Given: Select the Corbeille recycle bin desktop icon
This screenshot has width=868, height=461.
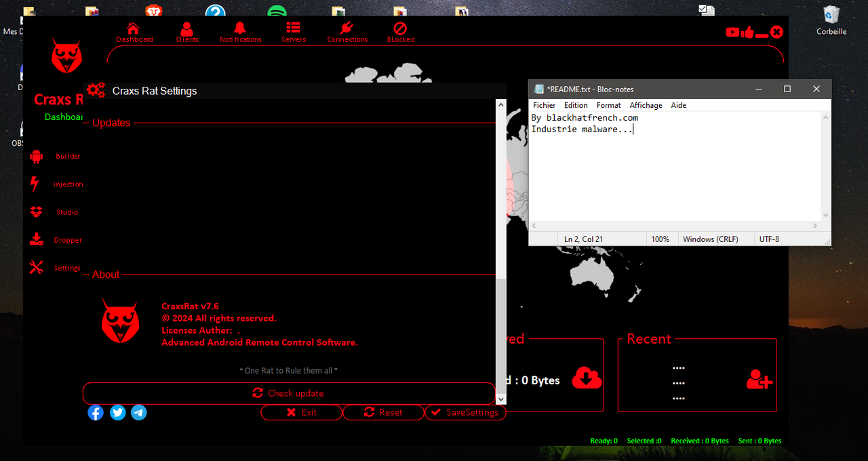Looking at the screenshot, I should [831, 20].
